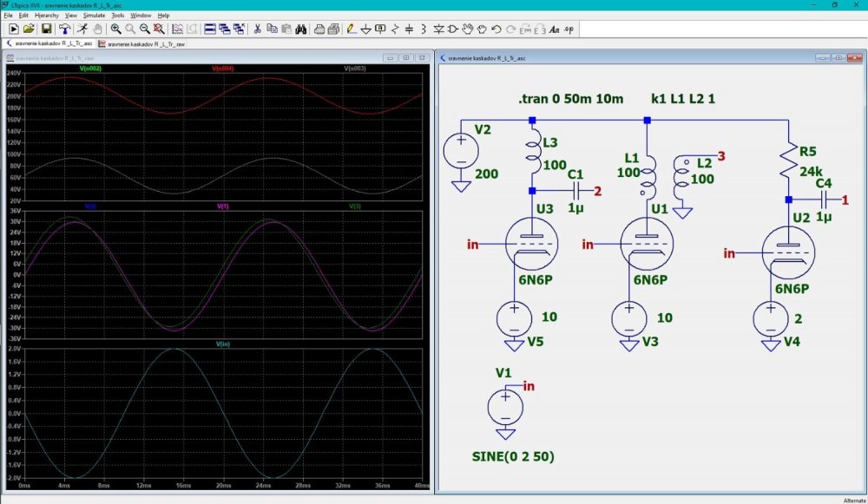
Task: Click the Undo arrow icon
Action: pyautogui.click(x=496, y=29)
